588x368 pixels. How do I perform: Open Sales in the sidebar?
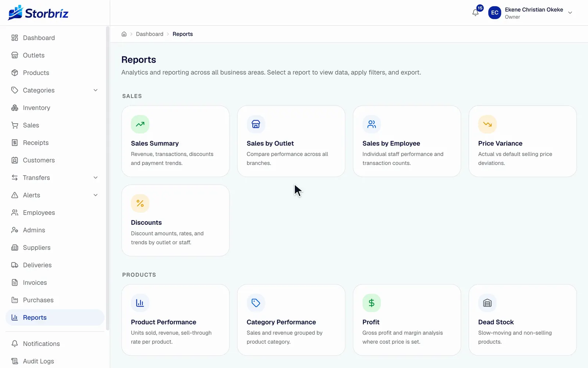[x=55, y=125]
